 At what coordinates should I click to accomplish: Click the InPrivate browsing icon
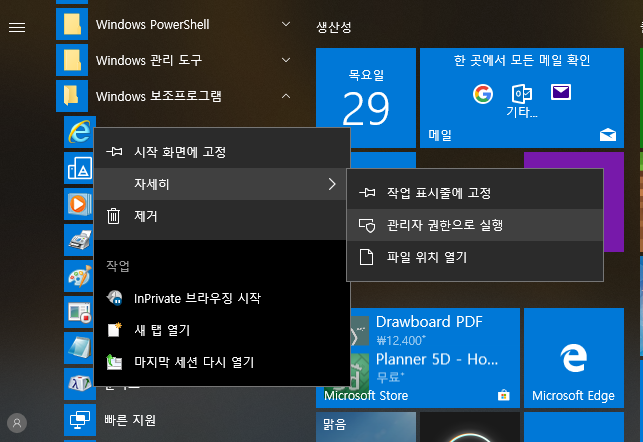(114, 298)
